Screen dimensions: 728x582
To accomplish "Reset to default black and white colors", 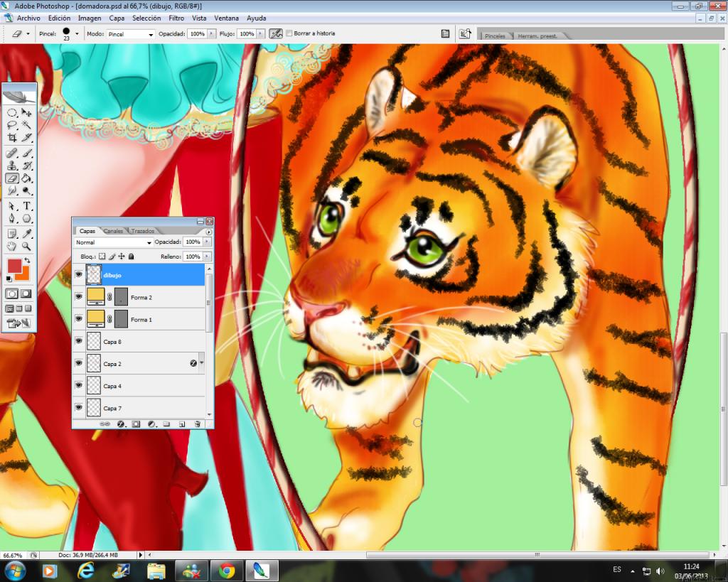I will coord(9,279).
